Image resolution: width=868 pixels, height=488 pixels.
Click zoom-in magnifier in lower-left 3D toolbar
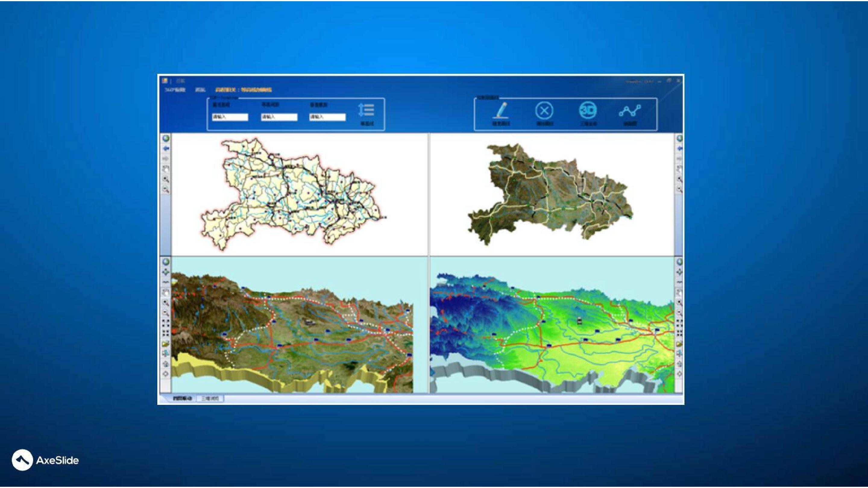click(166, 302)
